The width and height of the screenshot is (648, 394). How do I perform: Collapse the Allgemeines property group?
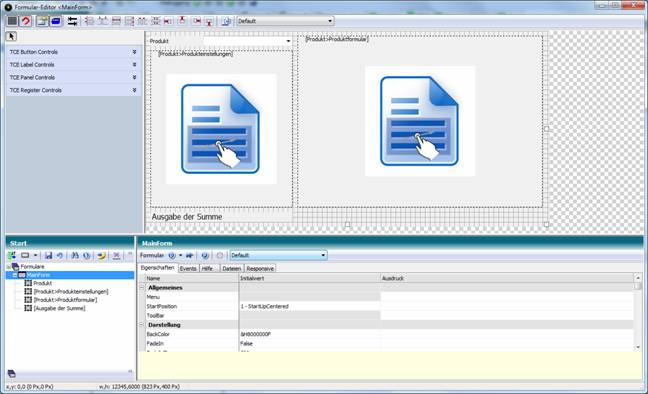point(141,287)
